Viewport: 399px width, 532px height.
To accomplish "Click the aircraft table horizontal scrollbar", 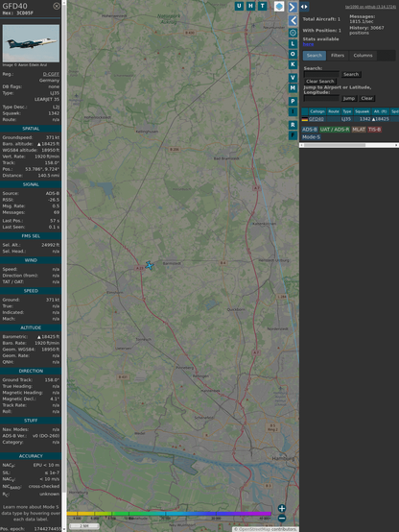I will point(349,145).
